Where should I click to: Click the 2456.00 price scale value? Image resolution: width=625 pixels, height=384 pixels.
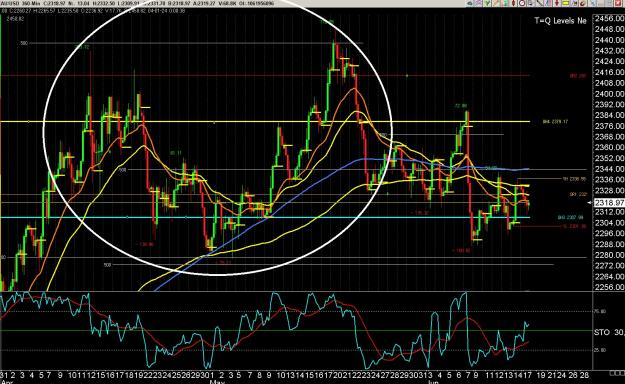point(609,18)
